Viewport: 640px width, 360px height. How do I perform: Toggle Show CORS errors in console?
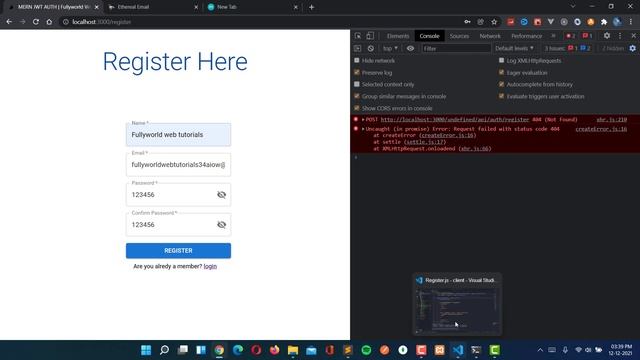click(357, 108)
